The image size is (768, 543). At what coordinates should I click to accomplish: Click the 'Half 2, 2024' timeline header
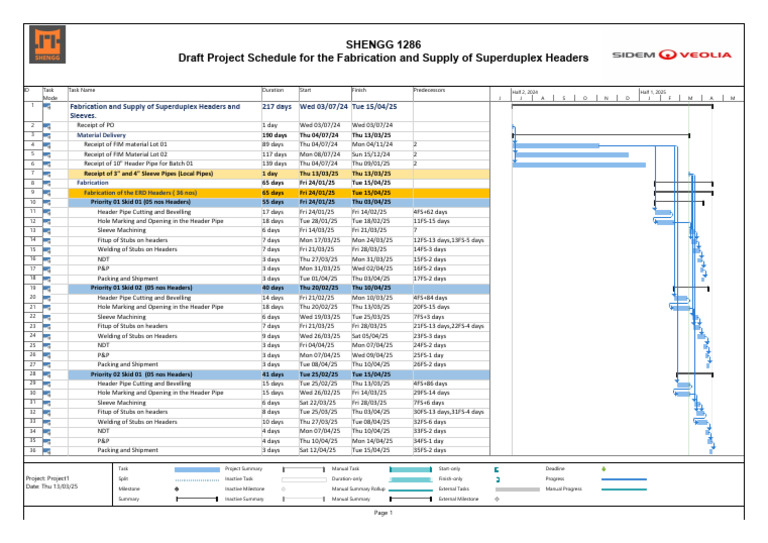[x=525, y=92]
